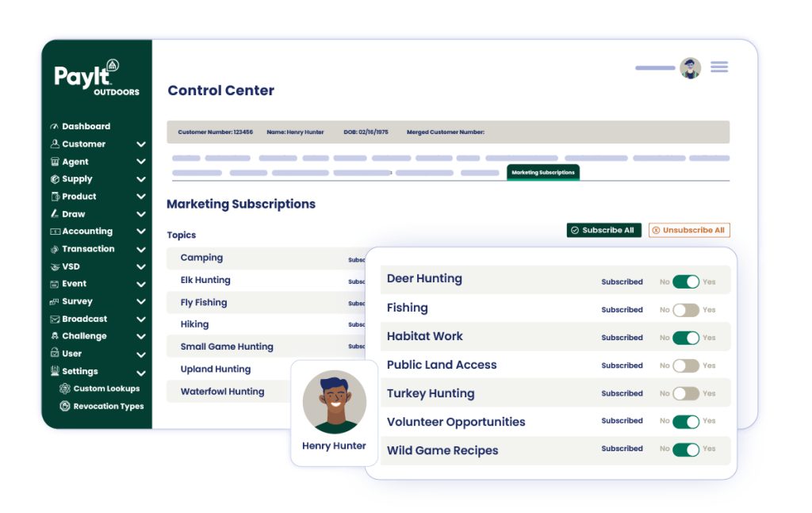The height and width of the screenshot is (513, 812).
Task: Open the hamburger menu at top right
Action: 719,67
